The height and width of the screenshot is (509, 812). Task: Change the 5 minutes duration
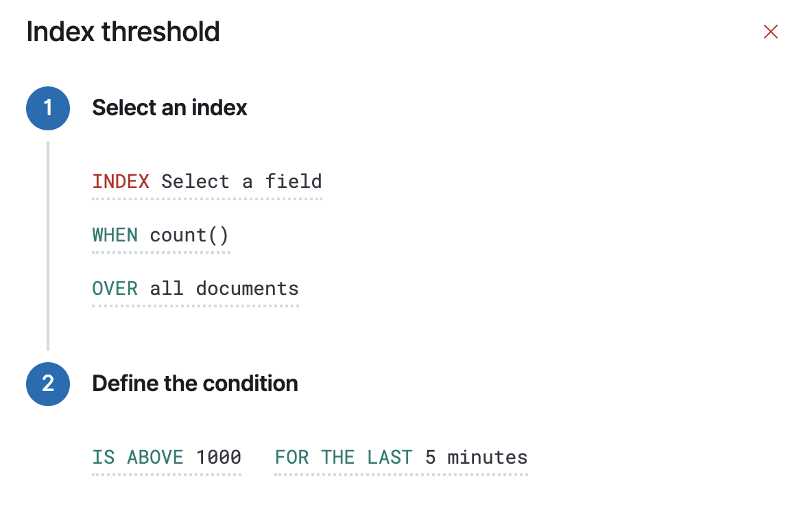[476, 457]
